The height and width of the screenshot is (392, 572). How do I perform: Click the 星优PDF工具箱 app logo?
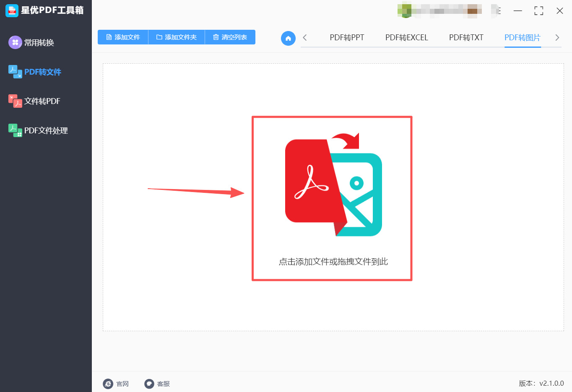[12, 10]
